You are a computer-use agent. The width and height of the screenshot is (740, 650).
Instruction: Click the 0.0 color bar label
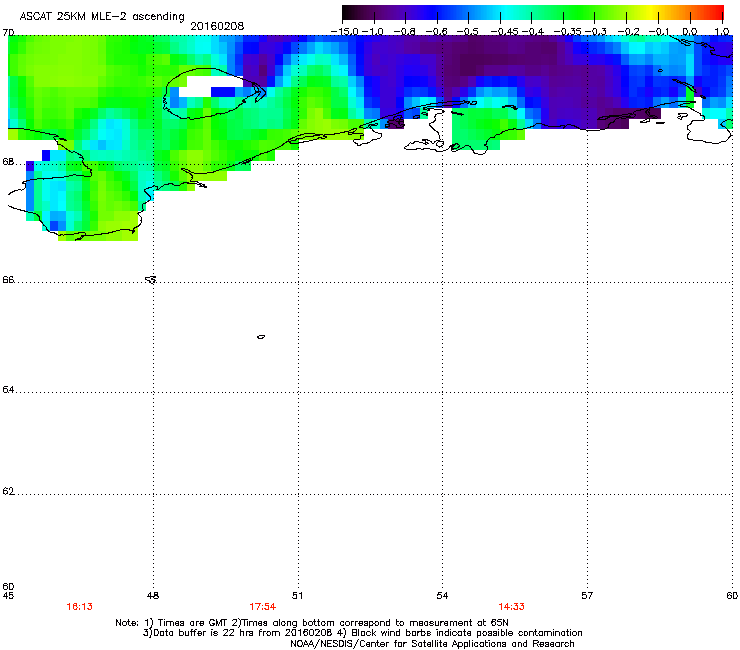(x=690, y=32)
